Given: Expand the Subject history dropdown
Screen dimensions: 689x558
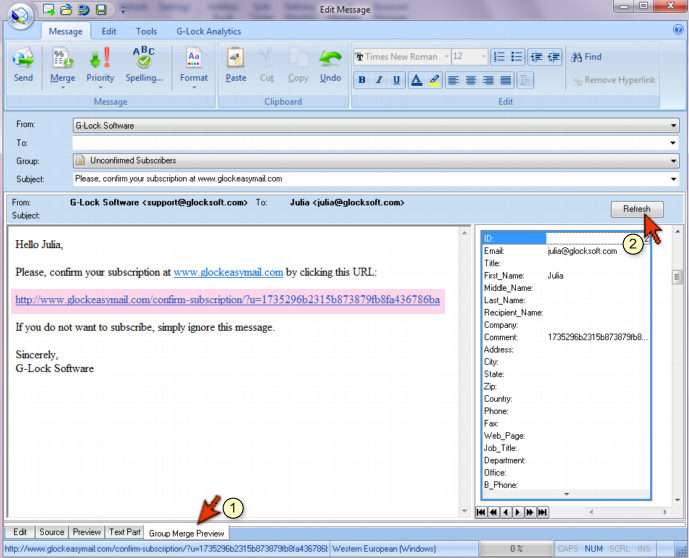Looking at the screenshot, I should click(673, 179).
